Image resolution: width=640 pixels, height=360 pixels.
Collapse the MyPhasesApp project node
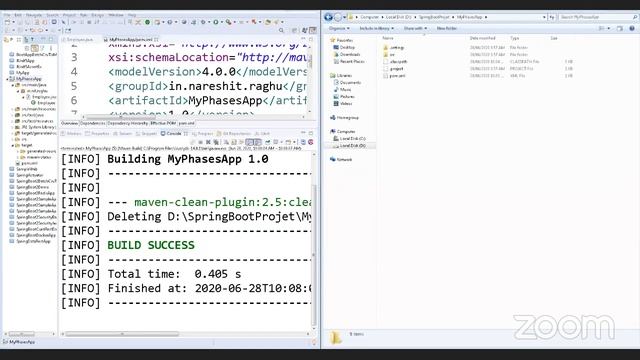[x=8, y=79]
